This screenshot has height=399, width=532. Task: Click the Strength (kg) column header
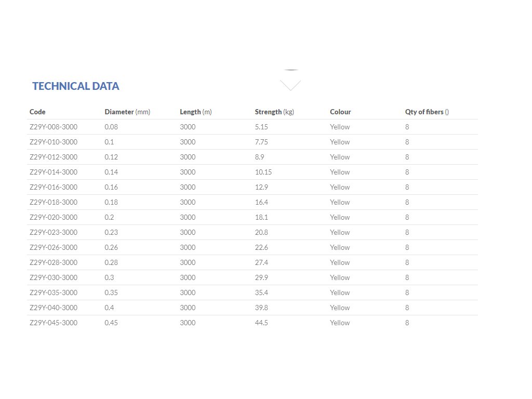coord(274,112)
